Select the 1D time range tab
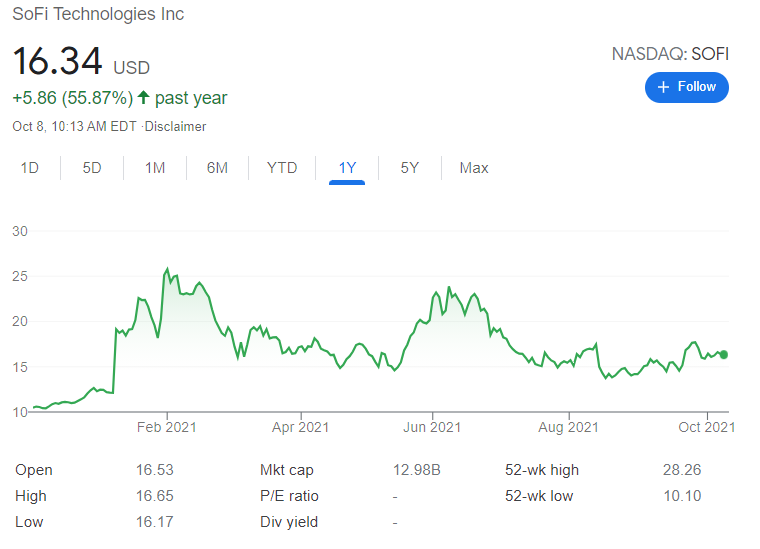Viewport: 760px width, 549px height. [x=30, y=168]
